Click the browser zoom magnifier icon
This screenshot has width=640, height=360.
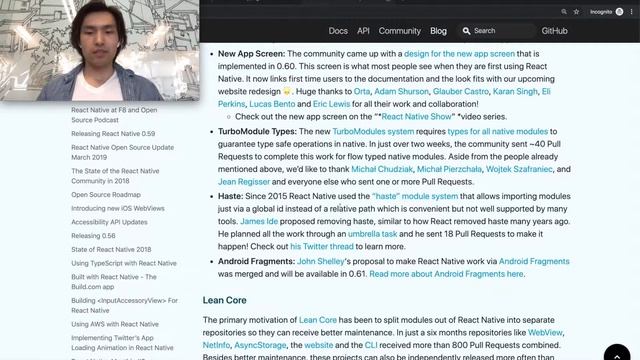[564, 12]
